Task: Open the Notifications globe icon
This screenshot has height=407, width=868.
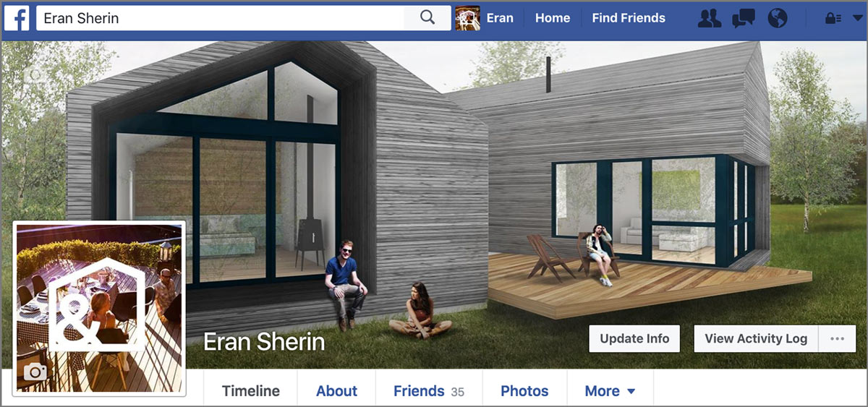Action: point(778,17)
